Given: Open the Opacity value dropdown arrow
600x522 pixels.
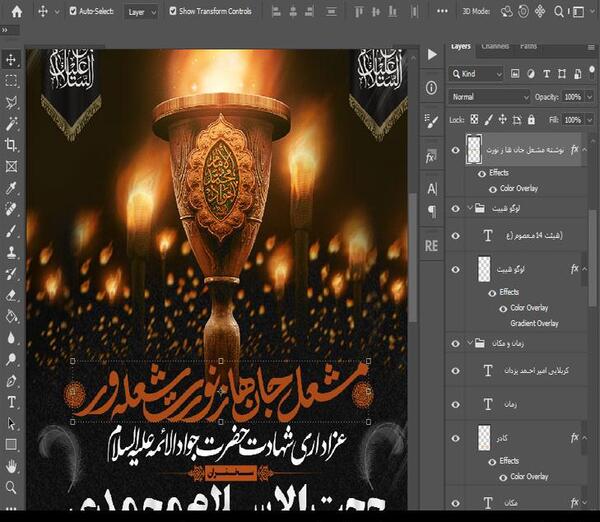Looking at the screenshot, I should click(589, 97).
